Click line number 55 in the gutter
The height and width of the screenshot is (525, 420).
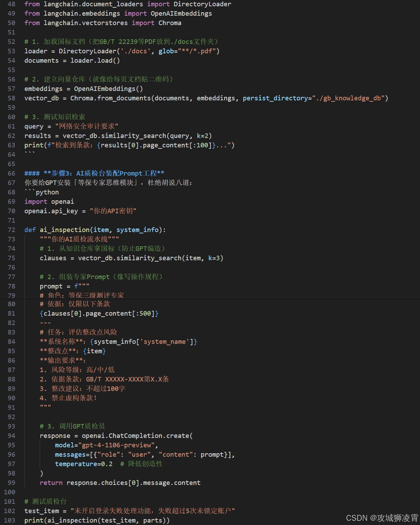[x=12, y=70]
